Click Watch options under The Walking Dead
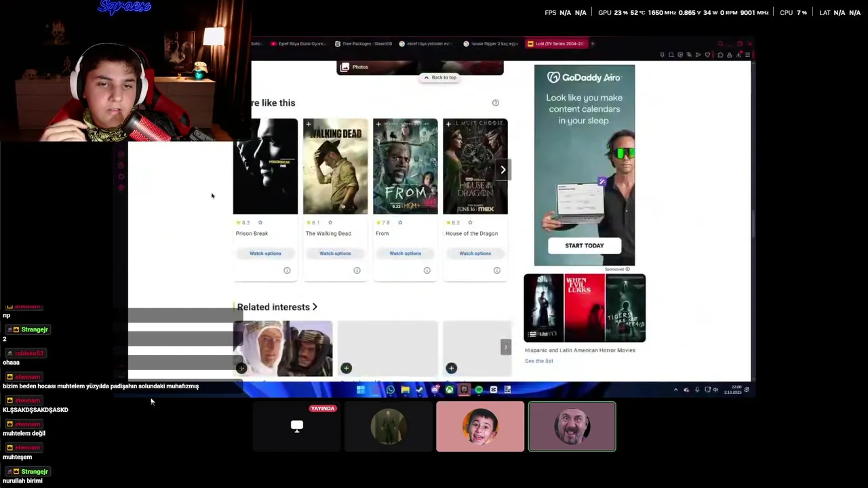868x488 pixels. coord(335,253)
